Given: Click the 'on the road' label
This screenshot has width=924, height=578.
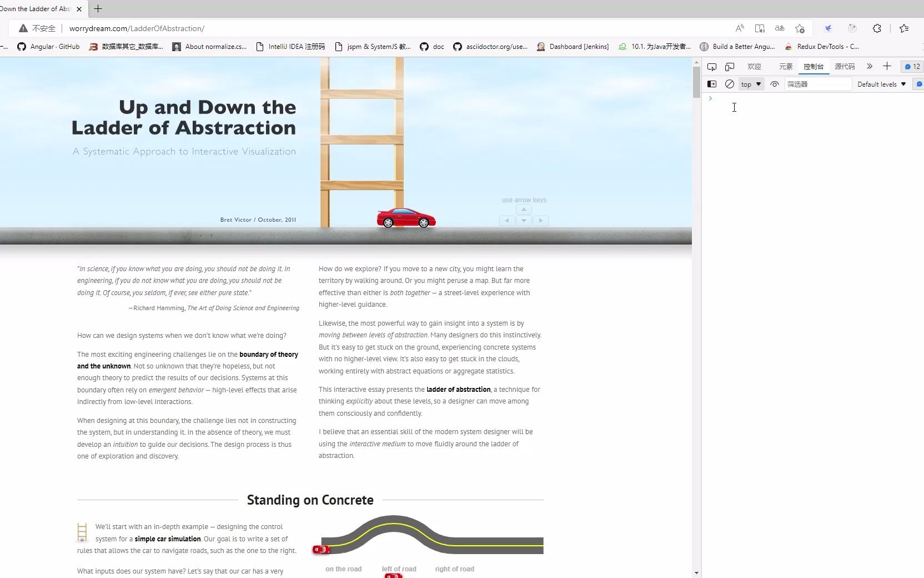Looking at the screenshot, I should 343,569.
